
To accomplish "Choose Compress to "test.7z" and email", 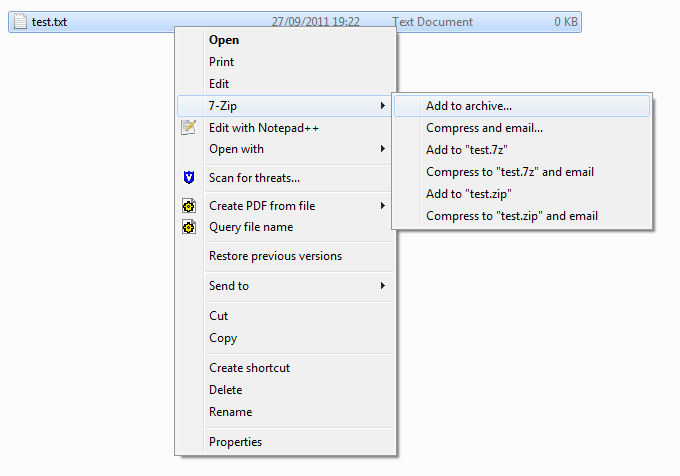I will pyautogui.click(x=522, y=172).
